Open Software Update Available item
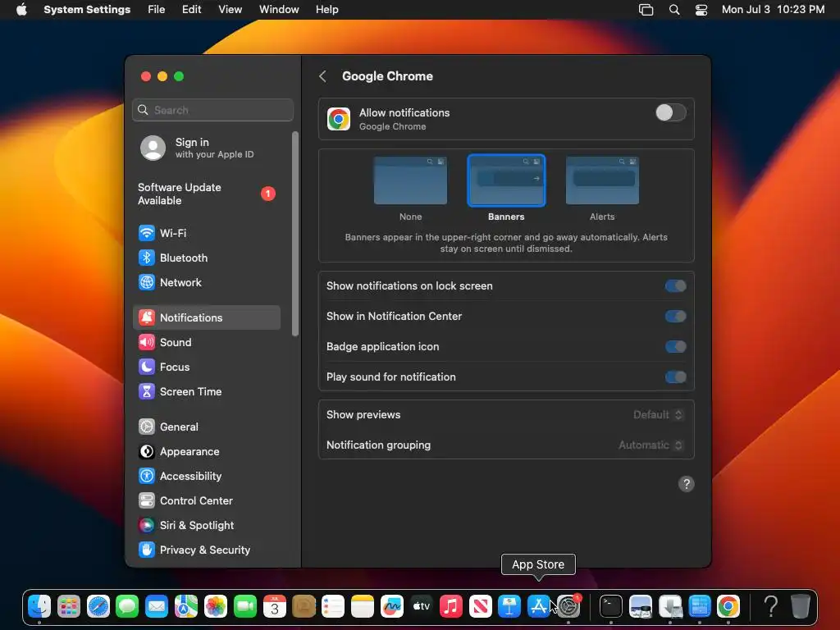The width and height of the screenshot is (840, 630). point(206,194)
